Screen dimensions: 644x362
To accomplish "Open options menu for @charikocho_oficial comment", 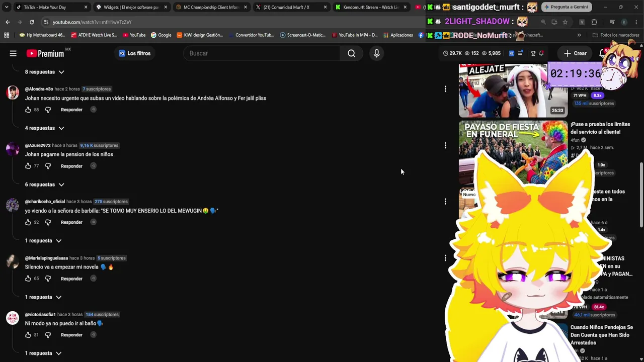I will pyautogui.click(x=445, y=202).
